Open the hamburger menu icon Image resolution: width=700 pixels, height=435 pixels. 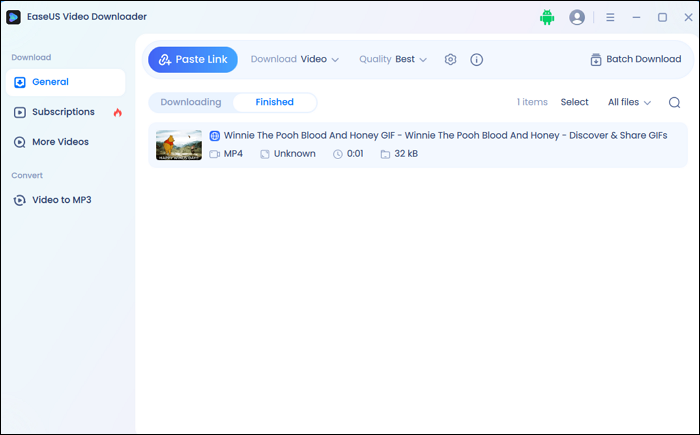tap(610, 17)
